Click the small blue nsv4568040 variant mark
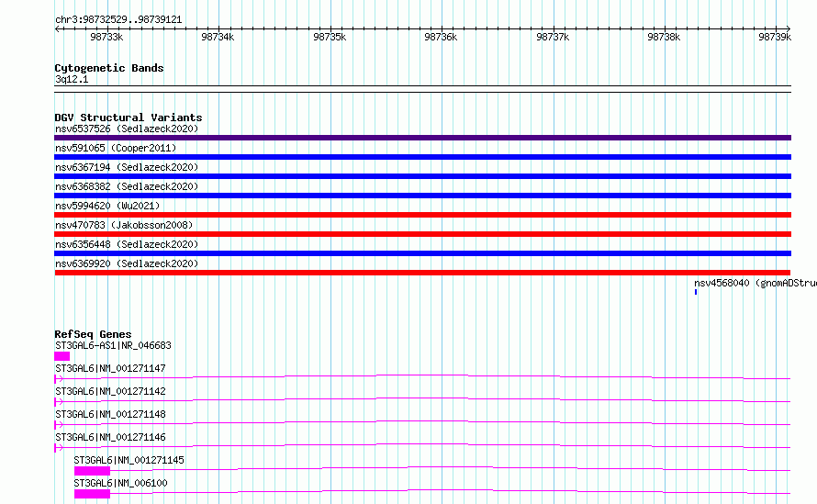817x504 pixels. [x=696, y=292]
